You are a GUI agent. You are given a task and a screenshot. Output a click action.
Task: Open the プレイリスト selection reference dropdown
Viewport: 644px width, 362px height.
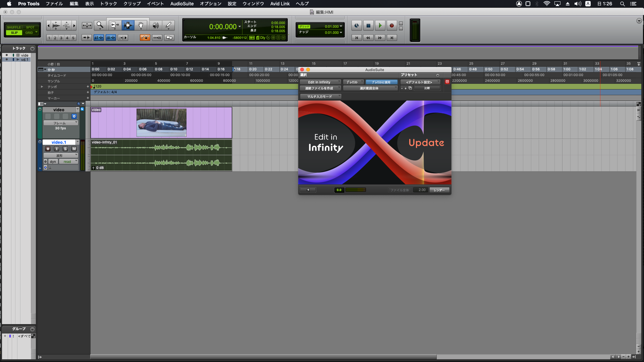pos(353,82)
